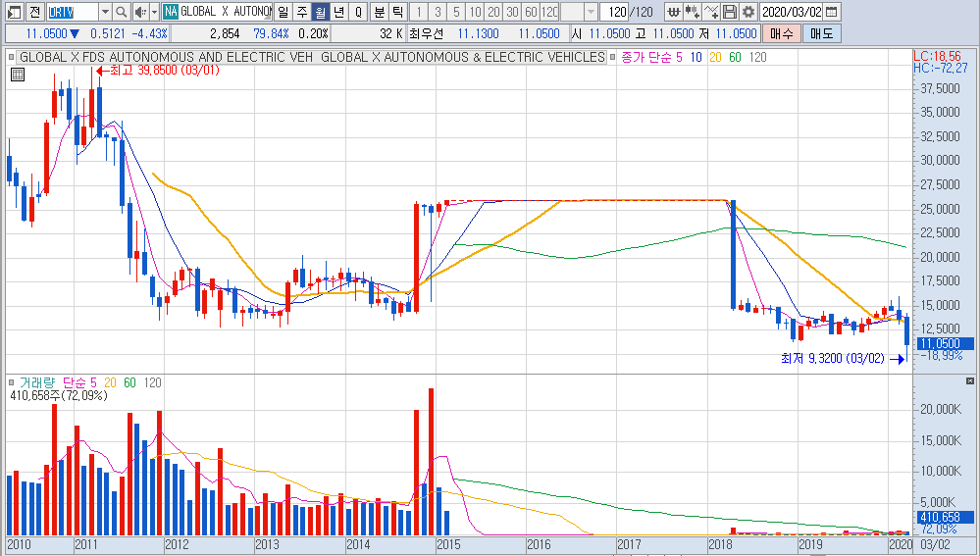
Task: Open chart settings gear icon
Action: (x=748, y=11)
